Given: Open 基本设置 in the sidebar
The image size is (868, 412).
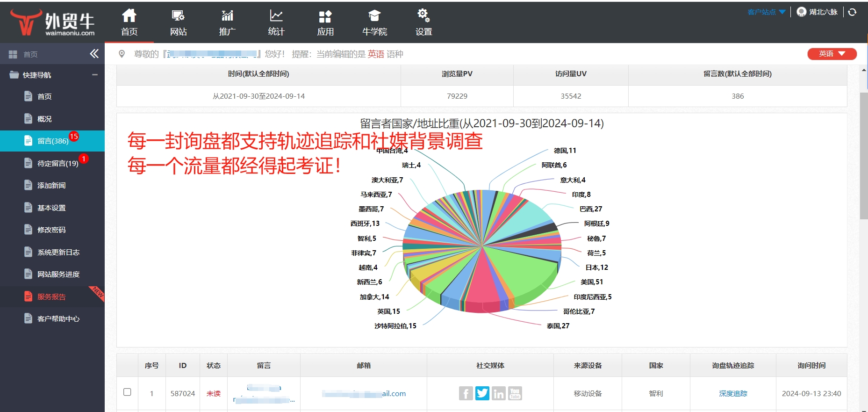Looking at the screenshot, I should tap(51, 208).
